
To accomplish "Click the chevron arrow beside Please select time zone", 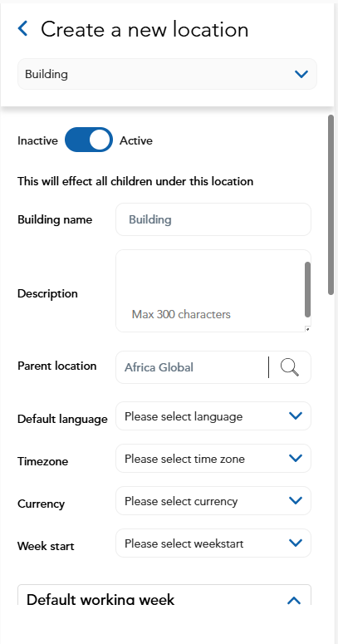I will point(296,458).
